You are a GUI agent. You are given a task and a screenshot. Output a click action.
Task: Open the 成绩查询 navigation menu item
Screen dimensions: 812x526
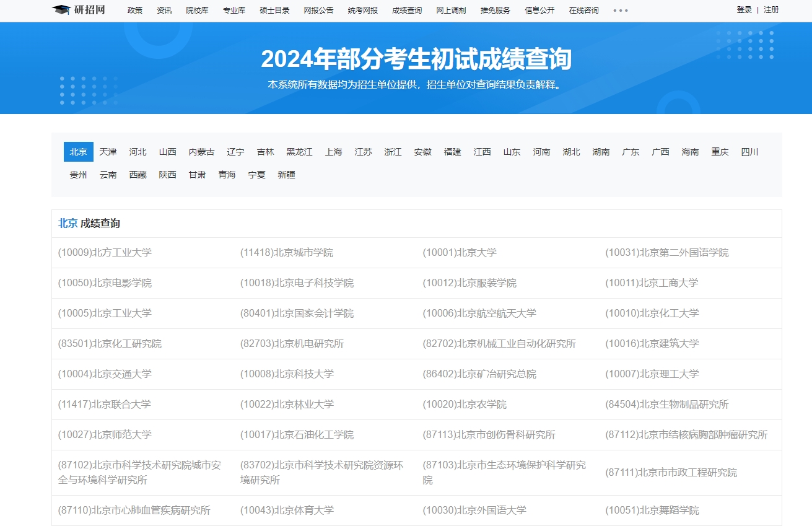coord(407,11)
